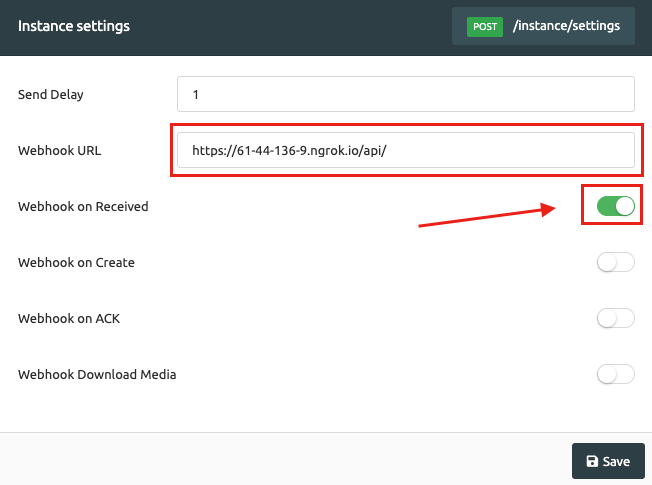The height and width of the screenshot is (485, 652).
Task: Click the floppy disk icon in Save
Action: coord(592,461)
